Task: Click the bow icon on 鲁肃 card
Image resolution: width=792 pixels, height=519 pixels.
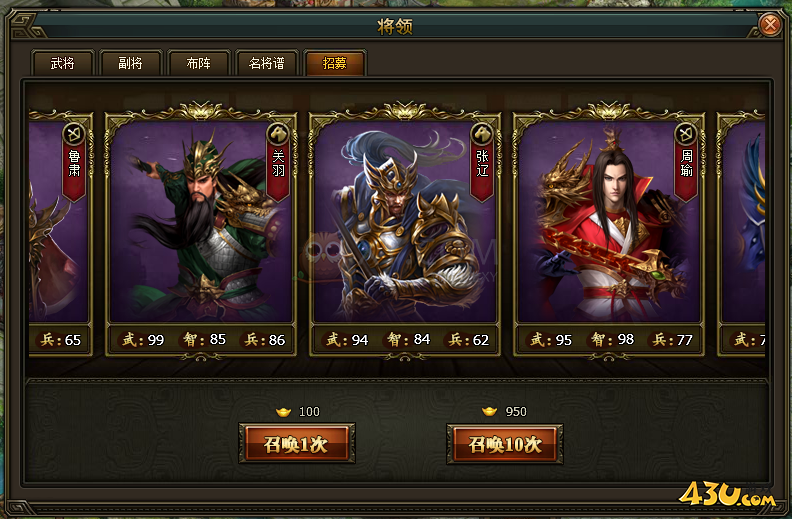Action: (x=74, y=134)
